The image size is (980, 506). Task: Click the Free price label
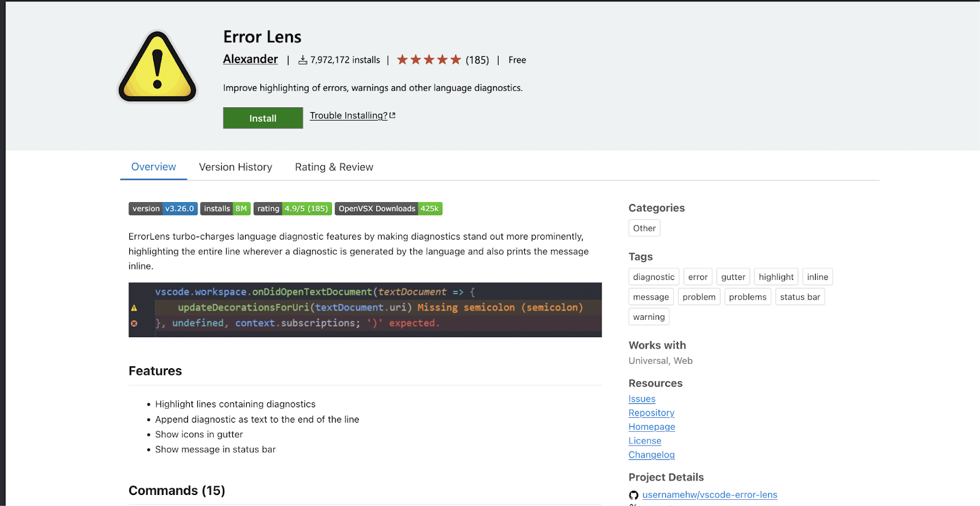[x=517, y=60]
